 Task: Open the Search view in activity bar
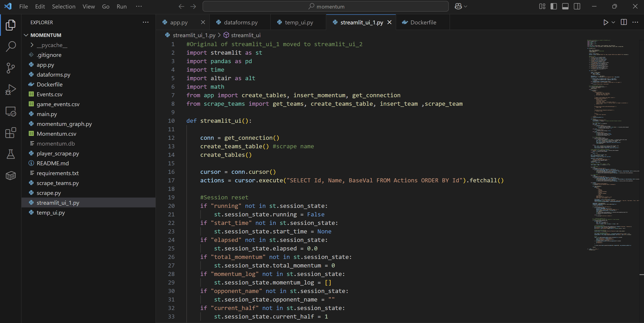pos(11,47)
